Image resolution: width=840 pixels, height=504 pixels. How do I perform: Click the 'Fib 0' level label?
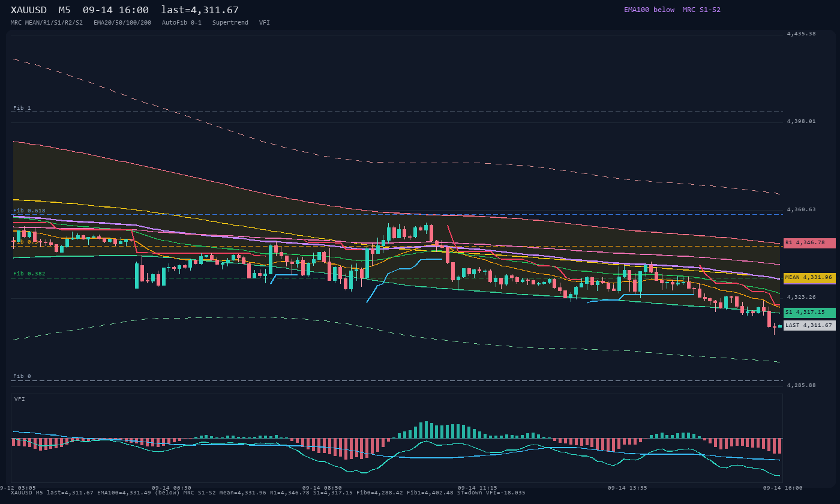coord(22,376)
